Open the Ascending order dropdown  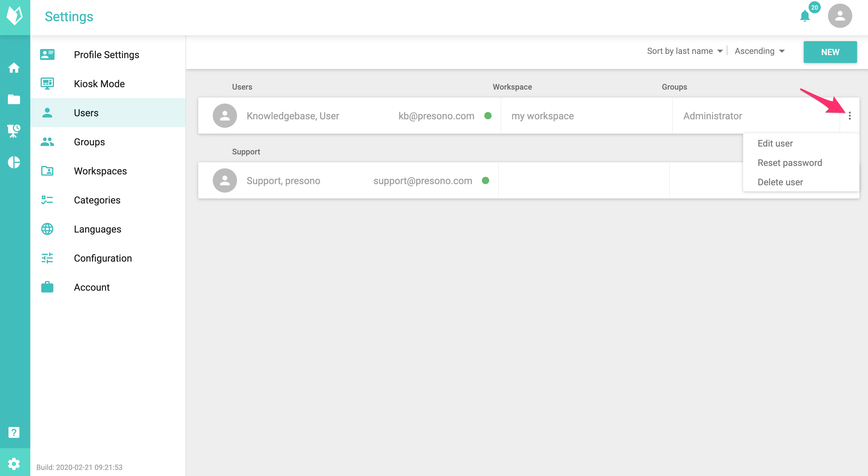760,51
